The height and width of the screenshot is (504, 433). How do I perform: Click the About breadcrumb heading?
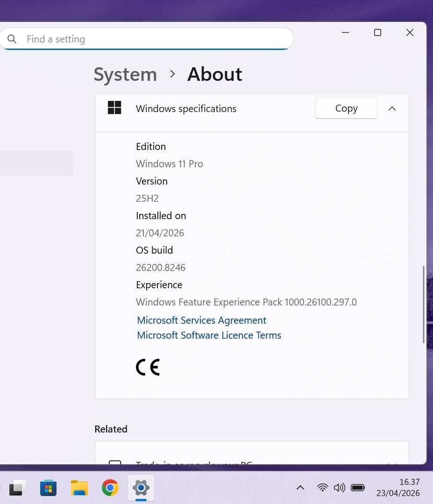pos(214,74)
